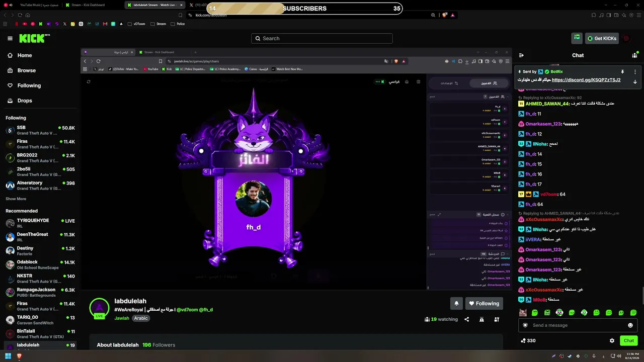Open TARIQ_00 recommended channel

40,320
